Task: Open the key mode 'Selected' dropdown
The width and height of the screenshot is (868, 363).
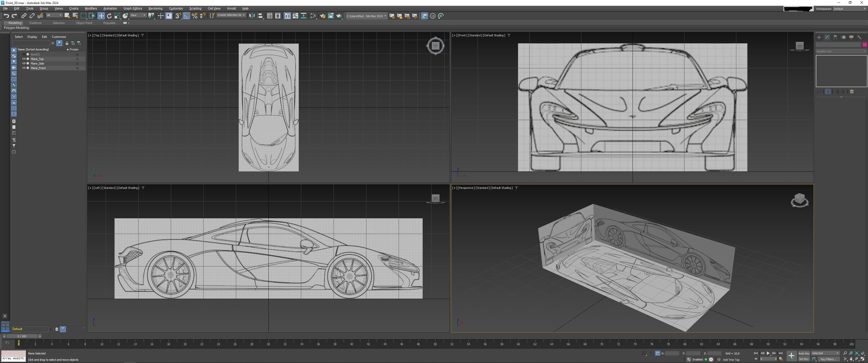Action: 825,353
